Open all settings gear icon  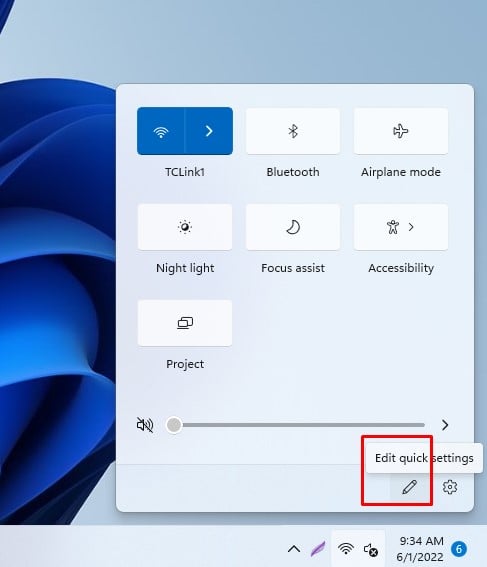pyautogui.click(x=450, y=487)
